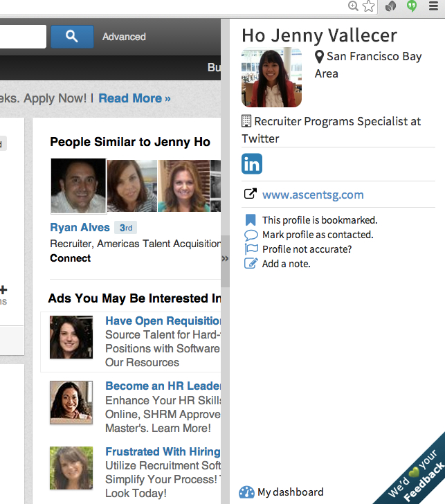
Task: Collapse the sidebar with the double-arrow handle
Action: 225,259
